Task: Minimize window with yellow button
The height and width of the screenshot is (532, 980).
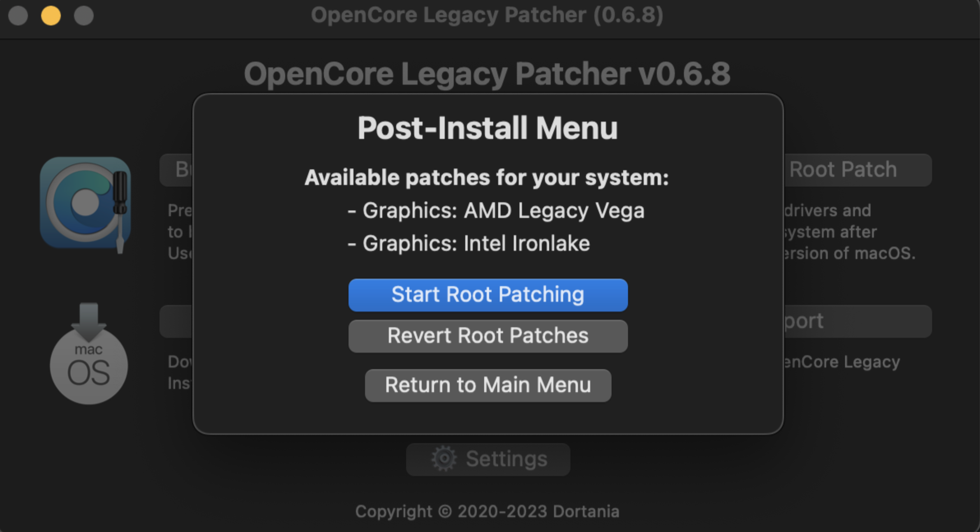Action: pyautogui.click(x=51, y=16)
